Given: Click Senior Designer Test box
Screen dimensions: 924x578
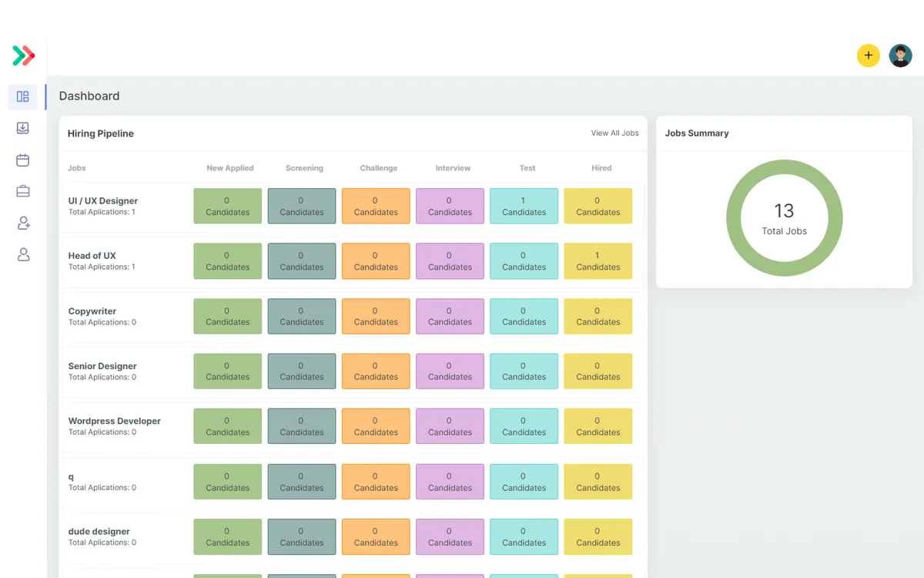Looking at the screenshot, I should [524, 371].
